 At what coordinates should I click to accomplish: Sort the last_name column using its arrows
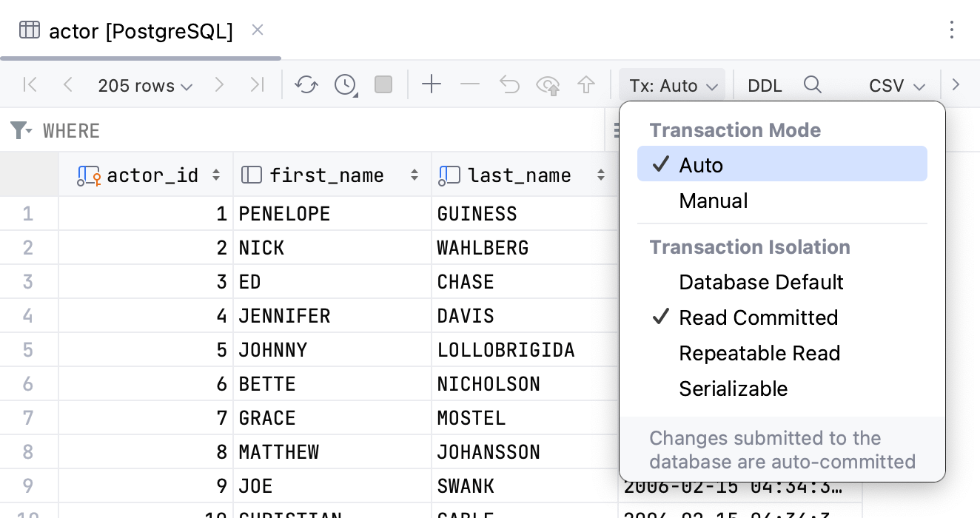[x=600, y=175]
